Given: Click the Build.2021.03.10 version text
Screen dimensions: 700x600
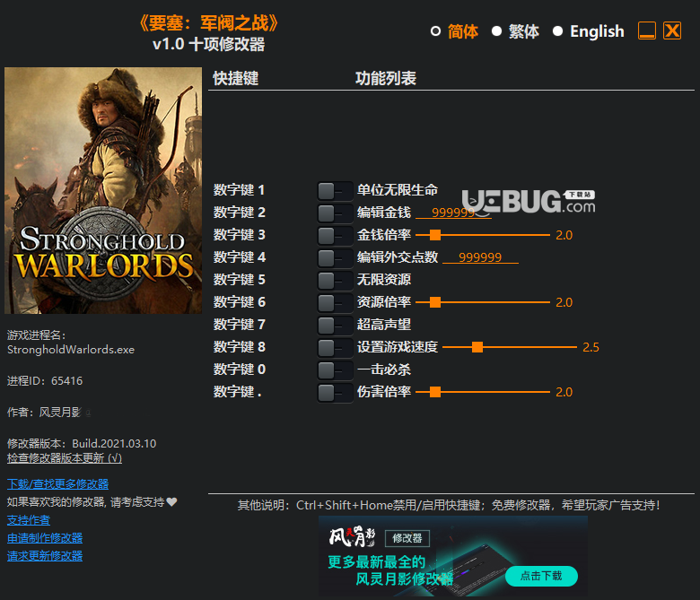Looking at the screenshot, I should point(114,443).
